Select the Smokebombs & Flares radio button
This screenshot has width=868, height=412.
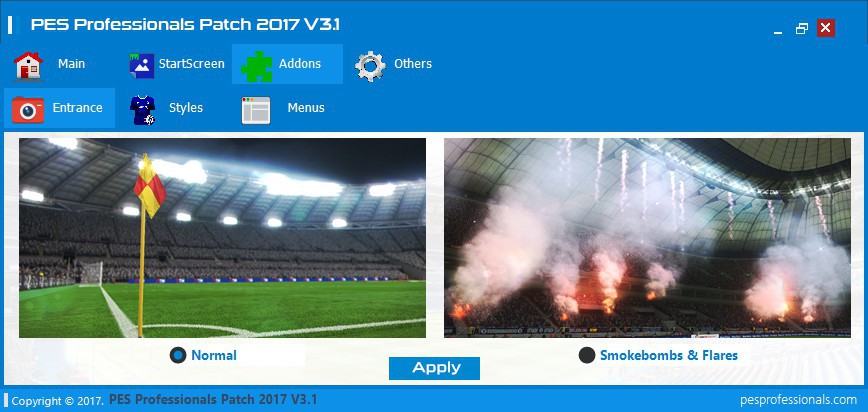pyautogui.click(x=587, y=355)
